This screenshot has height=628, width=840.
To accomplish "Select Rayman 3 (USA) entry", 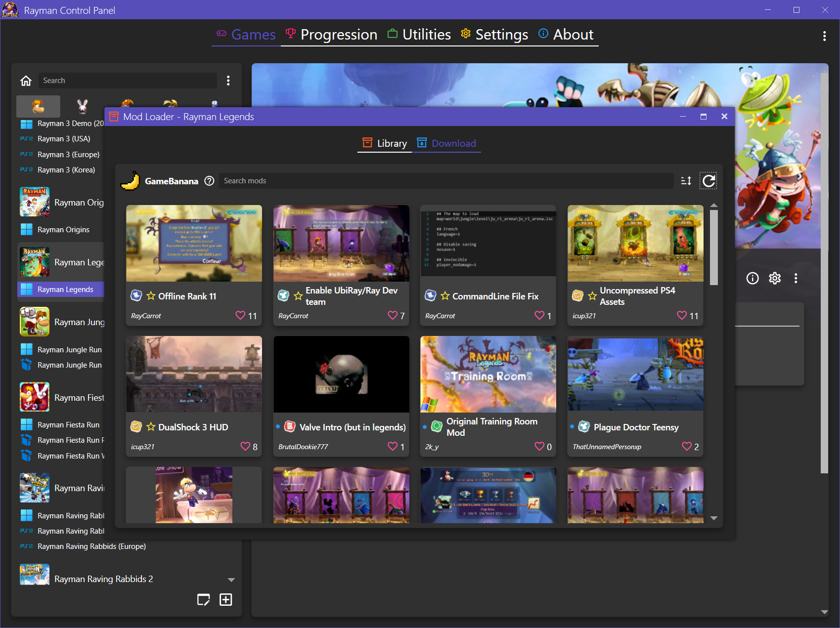I will pyautogui.click(x=60, y=139).
